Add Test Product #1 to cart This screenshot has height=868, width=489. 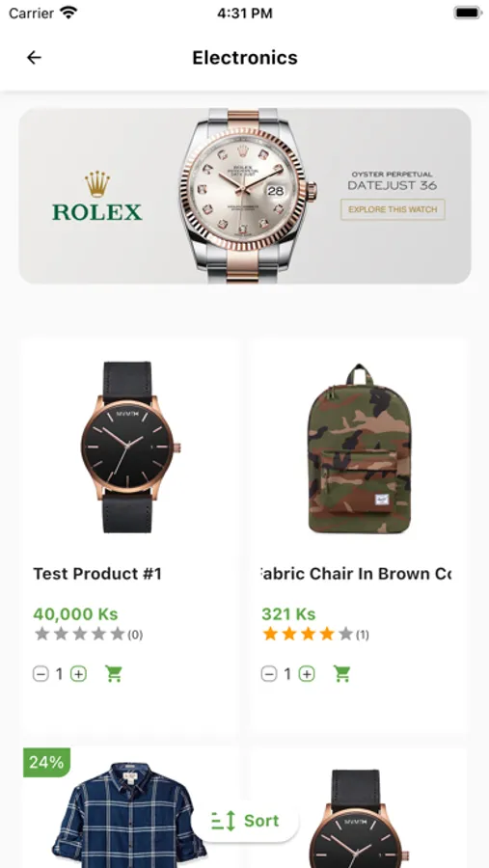[x=114, y=674]
